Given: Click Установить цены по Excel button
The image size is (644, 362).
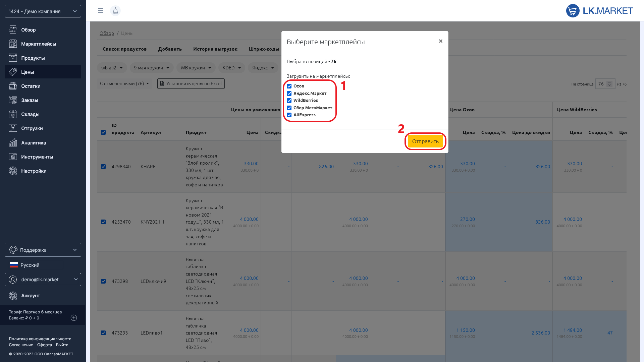Looking at the screenshot, I should pos(191,83).
